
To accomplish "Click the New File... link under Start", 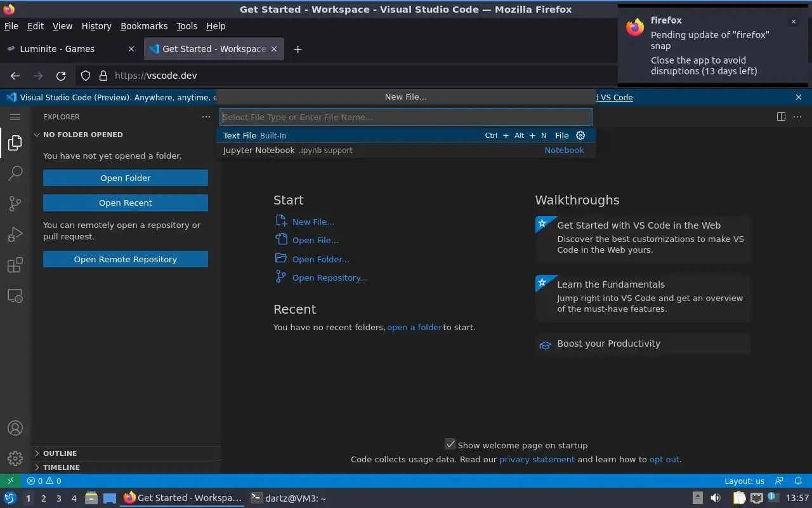I will (313, 222).
